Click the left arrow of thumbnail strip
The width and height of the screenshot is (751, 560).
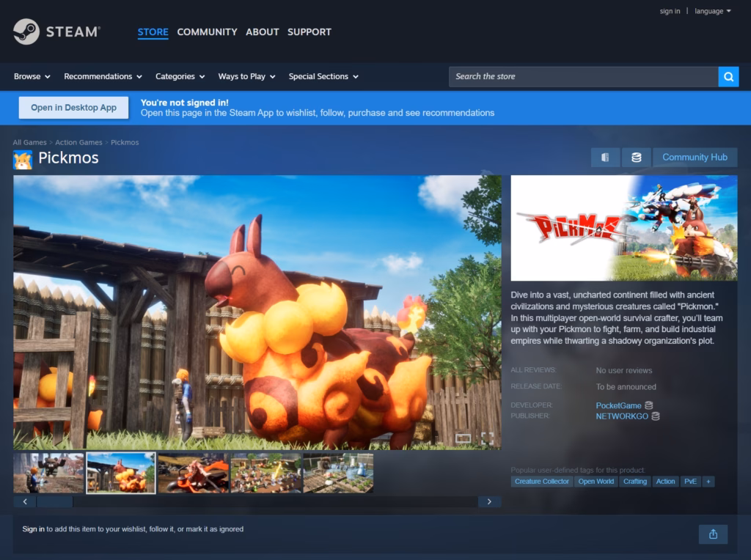pos(25,501)
